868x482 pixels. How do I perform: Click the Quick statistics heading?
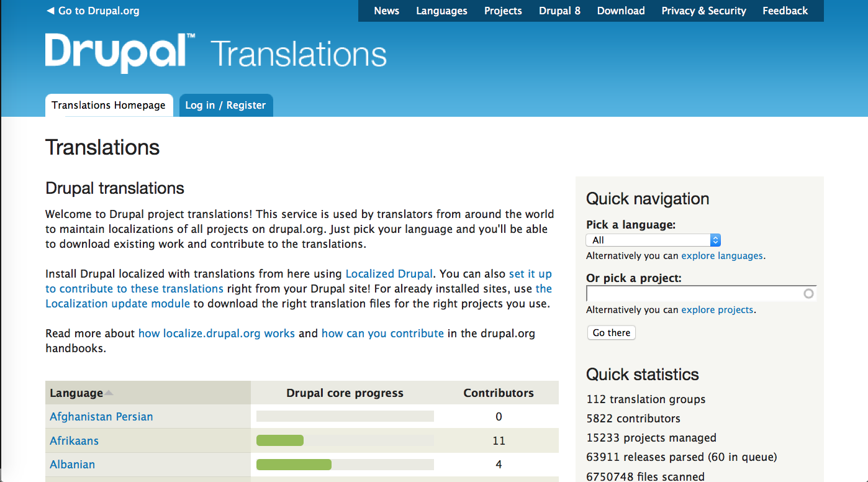pyautogui.click(x=643, y=374)
